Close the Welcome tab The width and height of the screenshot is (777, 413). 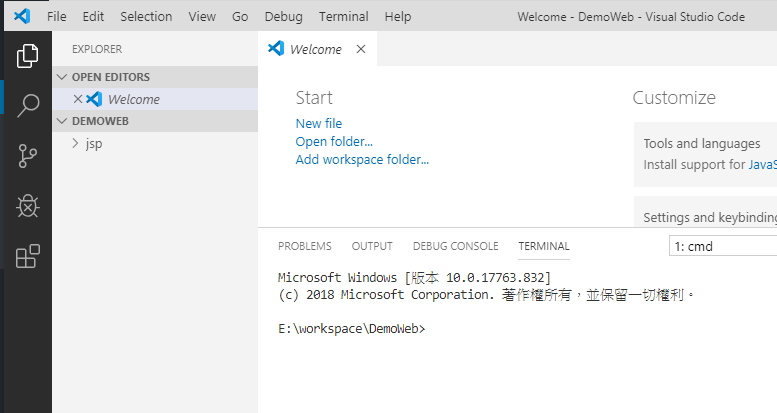360,49
